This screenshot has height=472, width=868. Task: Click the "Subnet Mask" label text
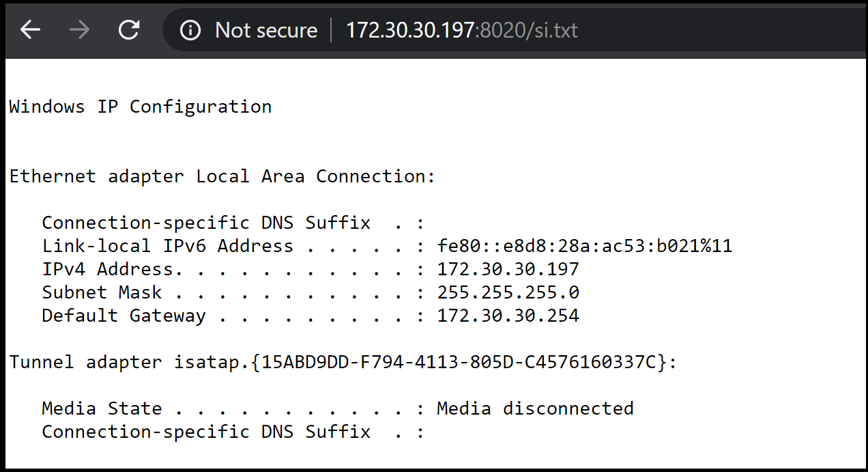point(102,292)
